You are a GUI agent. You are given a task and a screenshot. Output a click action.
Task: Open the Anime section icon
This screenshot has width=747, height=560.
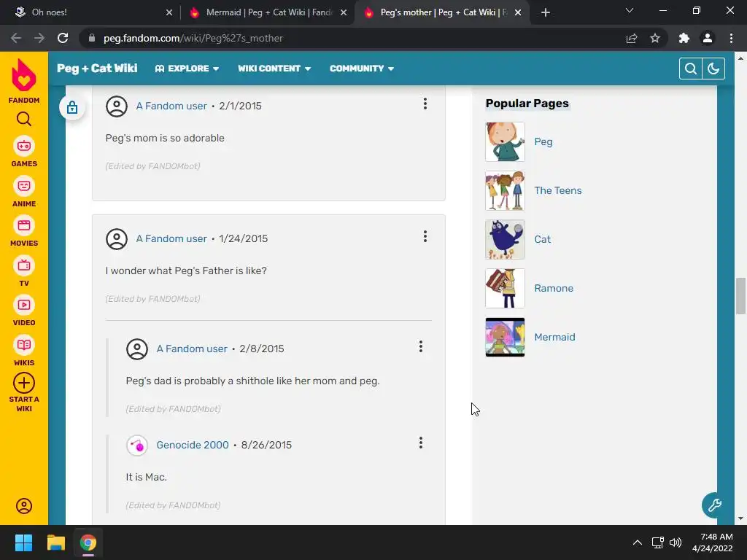pyautogui.click(x=24, y=186)
